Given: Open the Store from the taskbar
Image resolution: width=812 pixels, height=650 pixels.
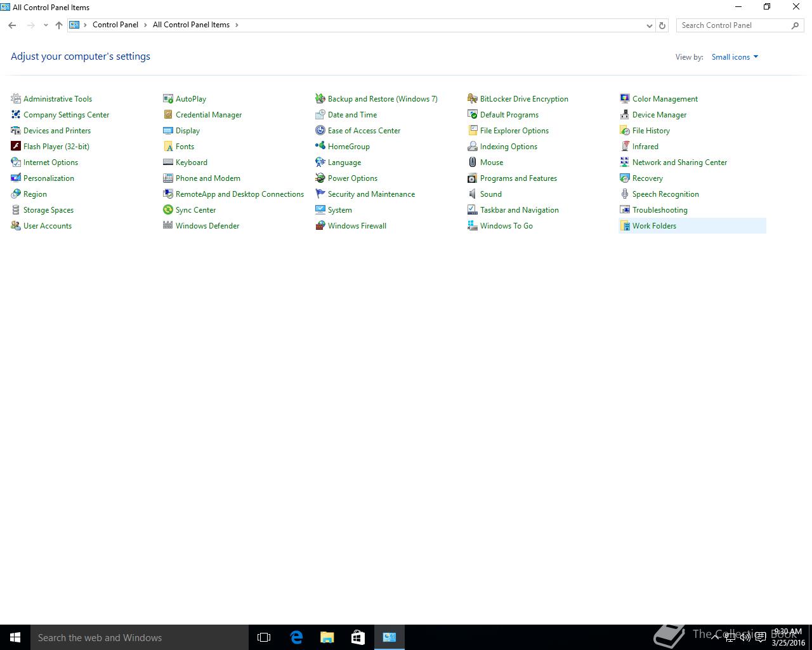Looking at the screenshot, I should (x=358, y=637).
